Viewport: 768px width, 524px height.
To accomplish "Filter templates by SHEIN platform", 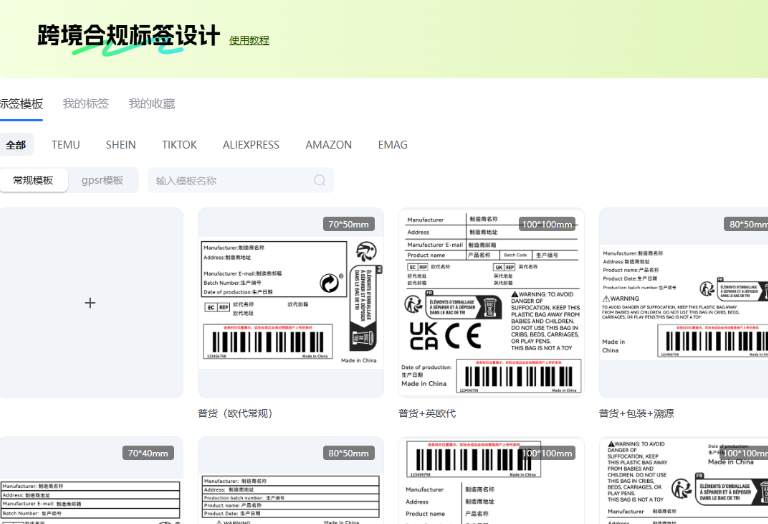I will pos(121,145).
